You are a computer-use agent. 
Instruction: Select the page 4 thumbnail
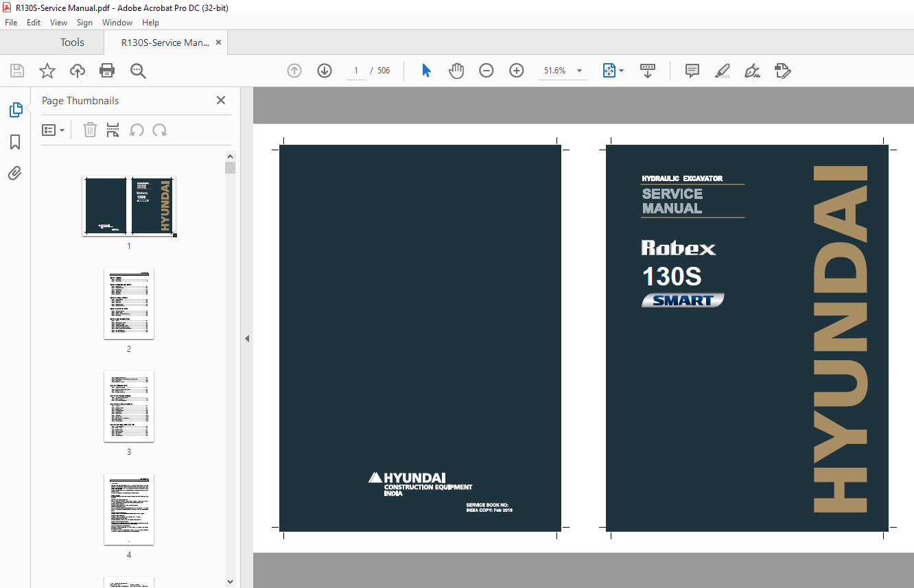point(129,510)
